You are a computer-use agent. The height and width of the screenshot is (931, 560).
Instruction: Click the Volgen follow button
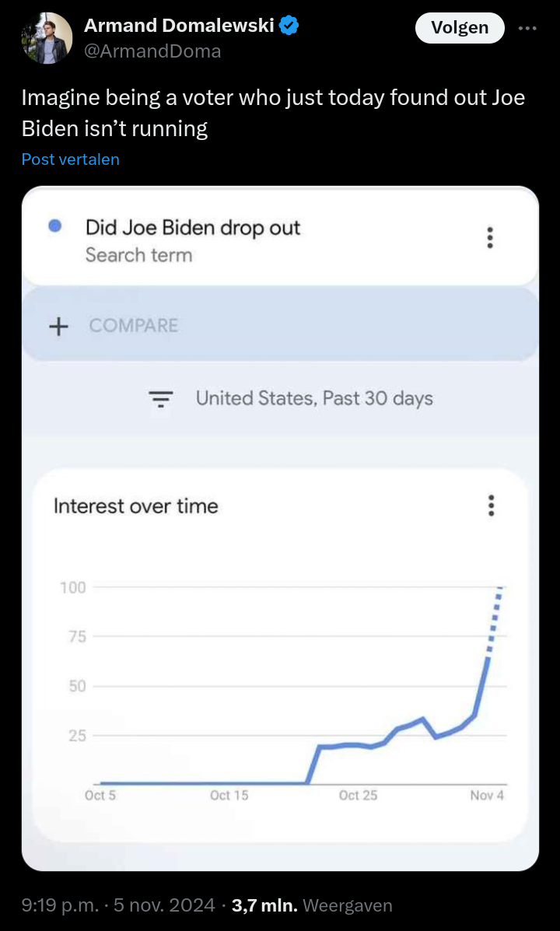pyautogui.click(x=460, y=28)
